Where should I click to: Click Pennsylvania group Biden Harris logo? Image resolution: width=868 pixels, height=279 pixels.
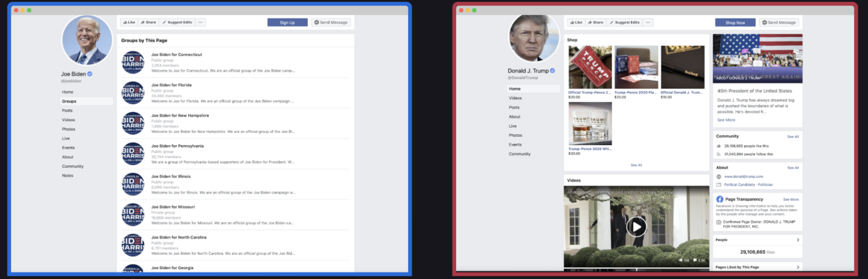(x=133, y=154)
